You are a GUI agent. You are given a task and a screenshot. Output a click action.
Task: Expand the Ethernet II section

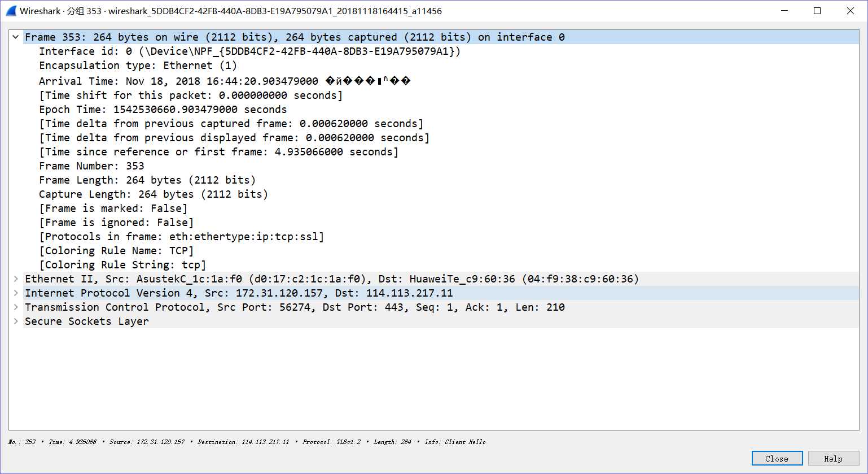coord(16,279)
